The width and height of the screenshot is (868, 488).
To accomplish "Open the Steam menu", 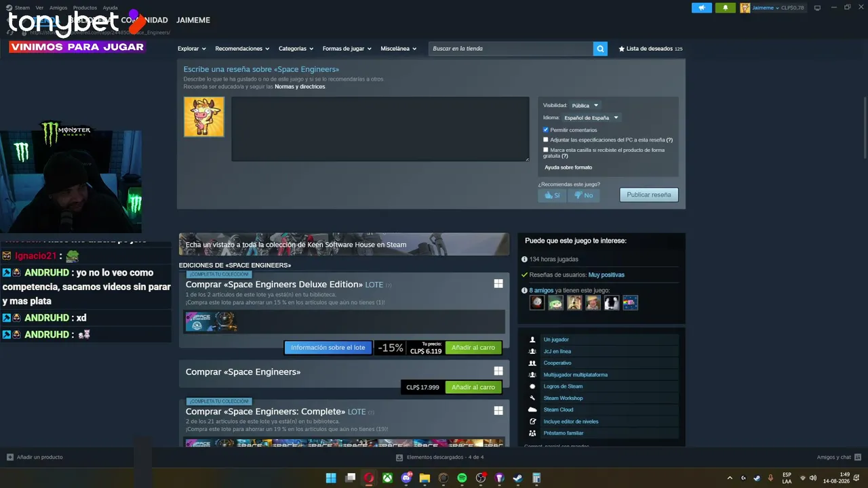I will (22, 7).
